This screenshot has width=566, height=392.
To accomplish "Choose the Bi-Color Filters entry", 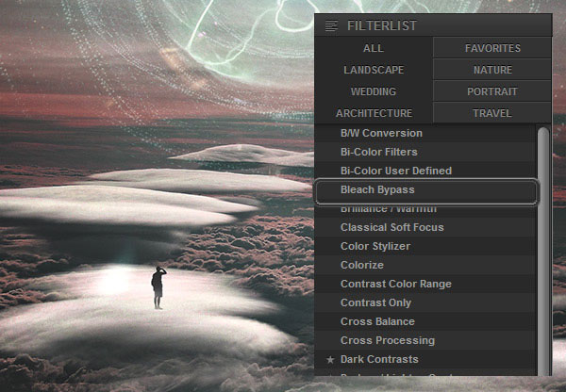I will coord(378,152).
